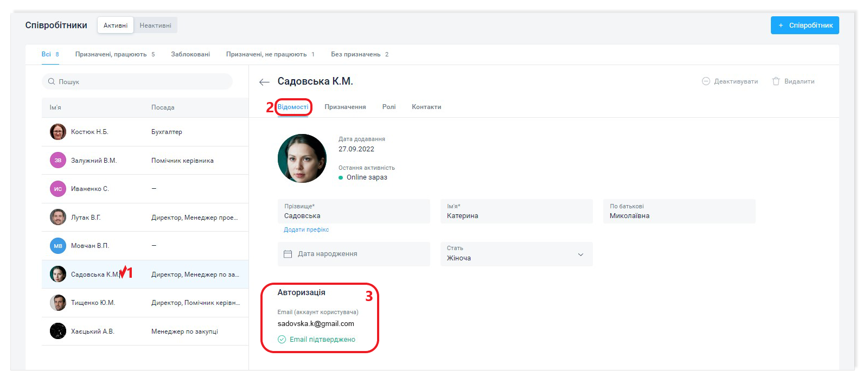Switch to Неактивні employees toggle
This screenshot has width=868, height=383.
click(155, 25)
